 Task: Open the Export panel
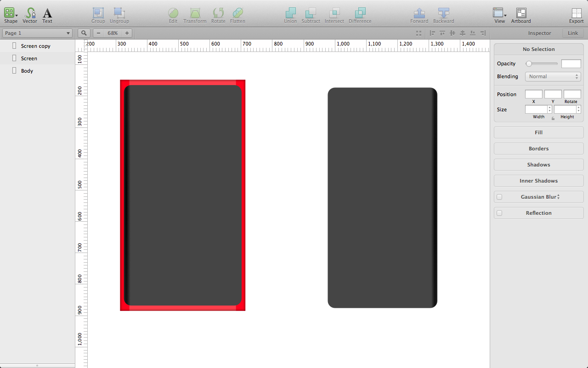tap(576, 14)
